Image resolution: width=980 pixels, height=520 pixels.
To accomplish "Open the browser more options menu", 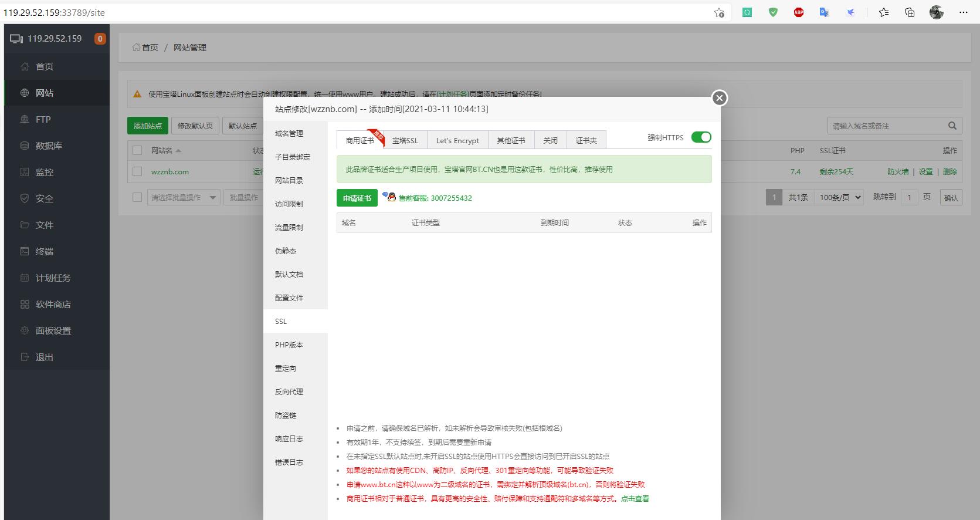I will pyautogui.click(x=964, y=12).
